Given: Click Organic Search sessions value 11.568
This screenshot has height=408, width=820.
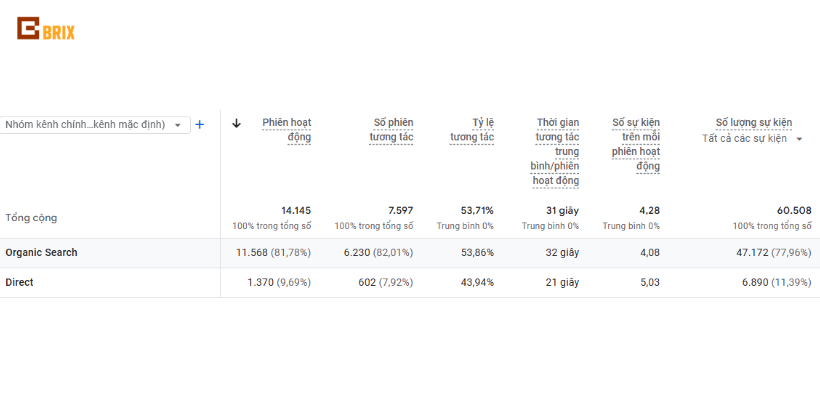Looking at the screenshot, I should pos(254,253).
